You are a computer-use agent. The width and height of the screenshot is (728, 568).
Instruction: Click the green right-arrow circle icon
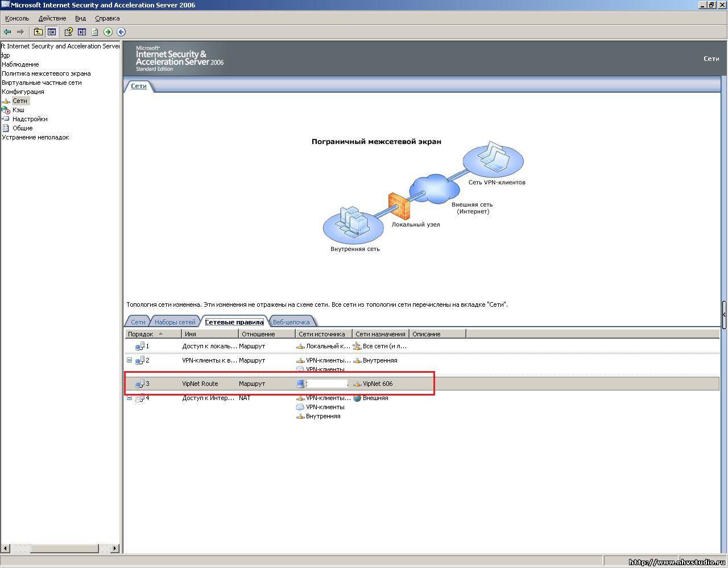(x=108, y=32)
